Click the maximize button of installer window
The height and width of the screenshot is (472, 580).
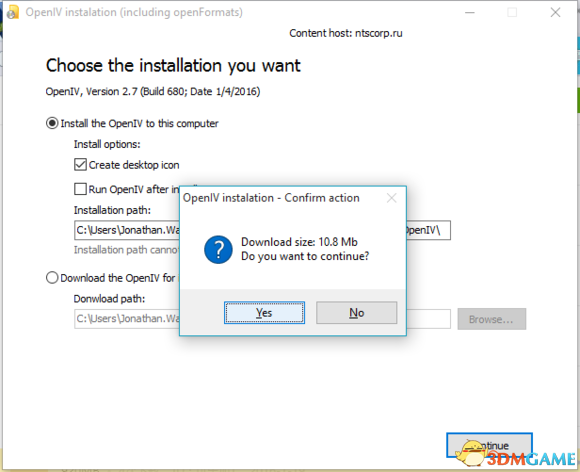[512, 13]
